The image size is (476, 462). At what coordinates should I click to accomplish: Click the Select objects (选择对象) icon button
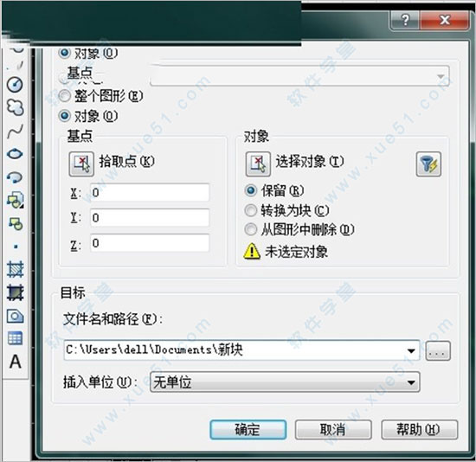(x=258, y=164)
